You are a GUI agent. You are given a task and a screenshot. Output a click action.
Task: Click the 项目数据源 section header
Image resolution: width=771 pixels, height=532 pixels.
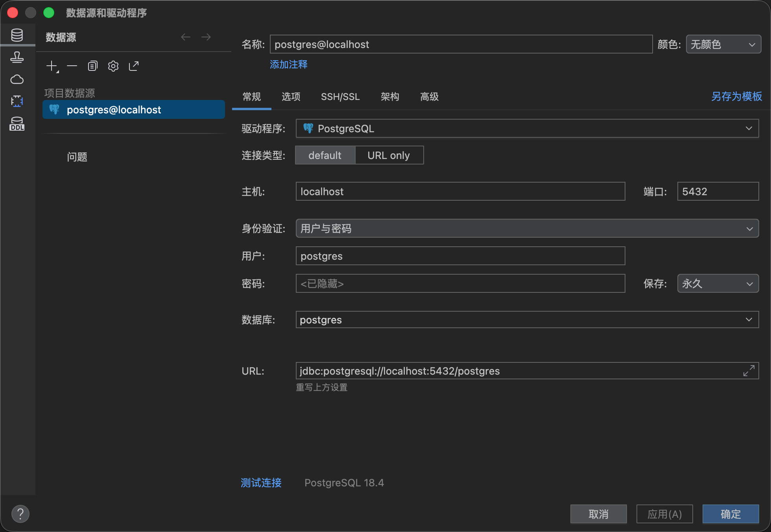(x=70, y=93)
